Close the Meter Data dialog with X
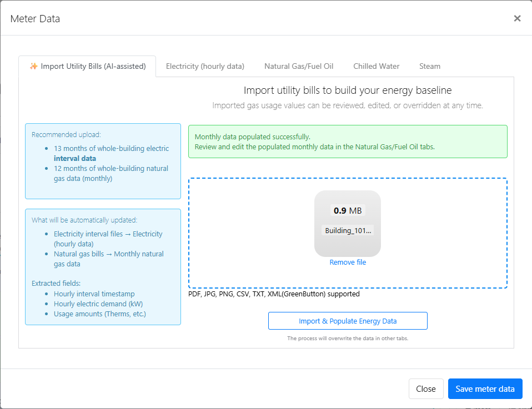Screen dimensions: 532x409 point(517,18)
